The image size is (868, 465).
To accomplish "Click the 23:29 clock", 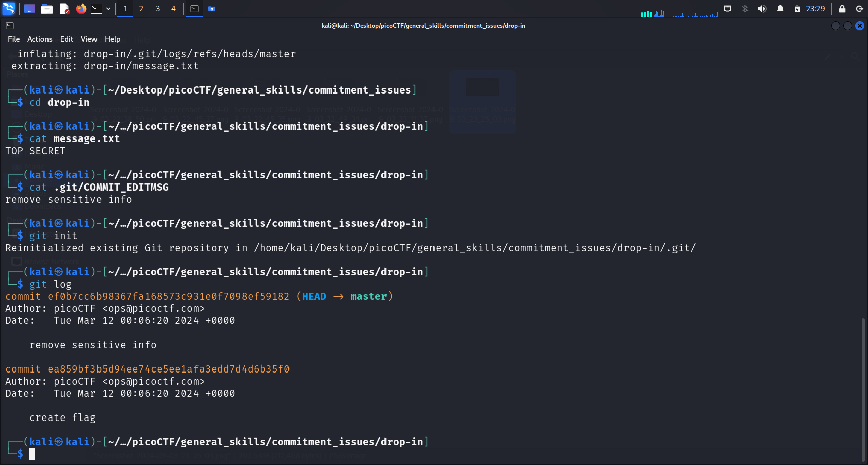I will [x=815, y=9].
